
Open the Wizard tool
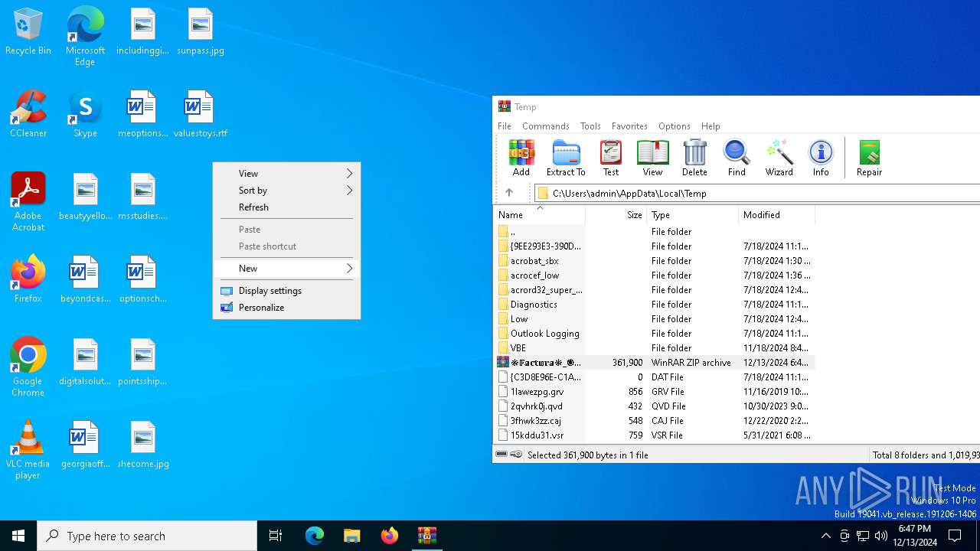pyautogui.click(x=779, y=158)
